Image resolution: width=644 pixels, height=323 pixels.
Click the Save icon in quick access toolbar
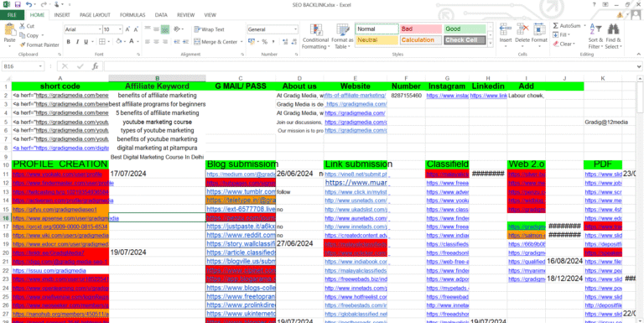[x=18, y=4]
